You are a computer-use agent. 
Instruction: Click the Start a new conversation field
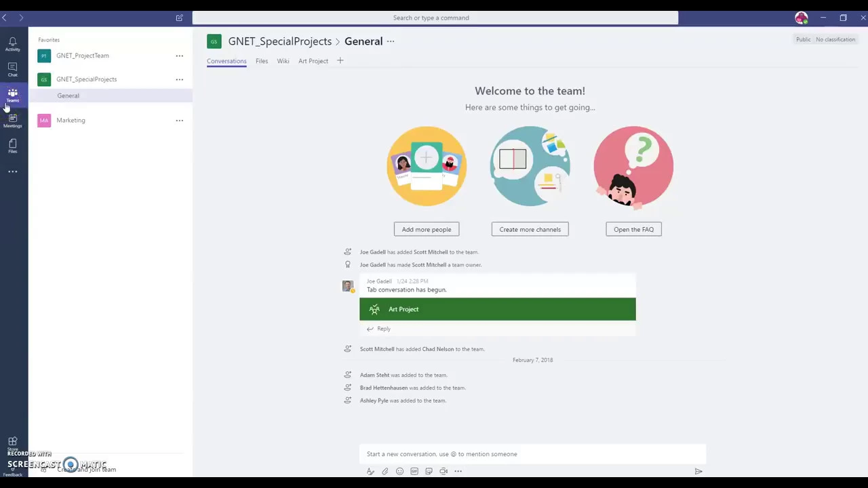pyautogui.click(x=532, y=454)
